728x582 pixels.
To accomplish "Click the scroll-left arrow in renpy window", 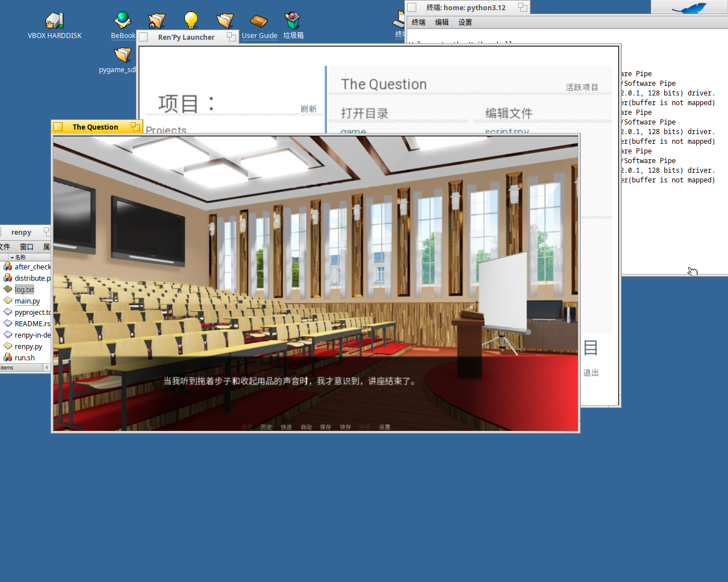I will coord(47,368).
